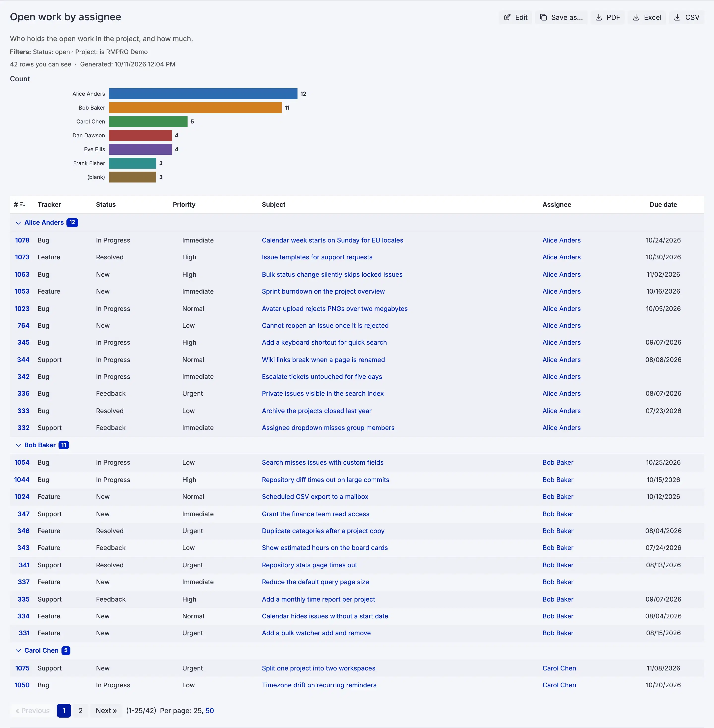Open 'Calendar week starts on Sunday' issue
The height and width of the screenshot is (728, 714).
click(332, 241)
